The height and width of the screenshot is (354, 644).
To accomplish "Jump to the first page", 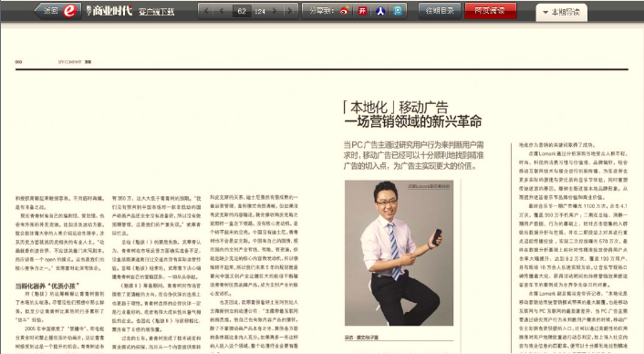I will pos(206,11).
